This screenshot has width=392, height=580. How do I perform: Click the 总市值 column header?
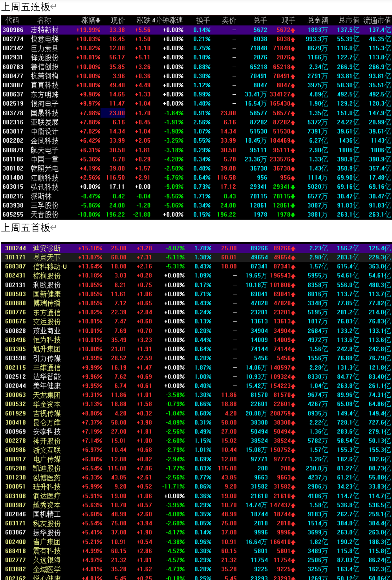click(x=349, y=20)
